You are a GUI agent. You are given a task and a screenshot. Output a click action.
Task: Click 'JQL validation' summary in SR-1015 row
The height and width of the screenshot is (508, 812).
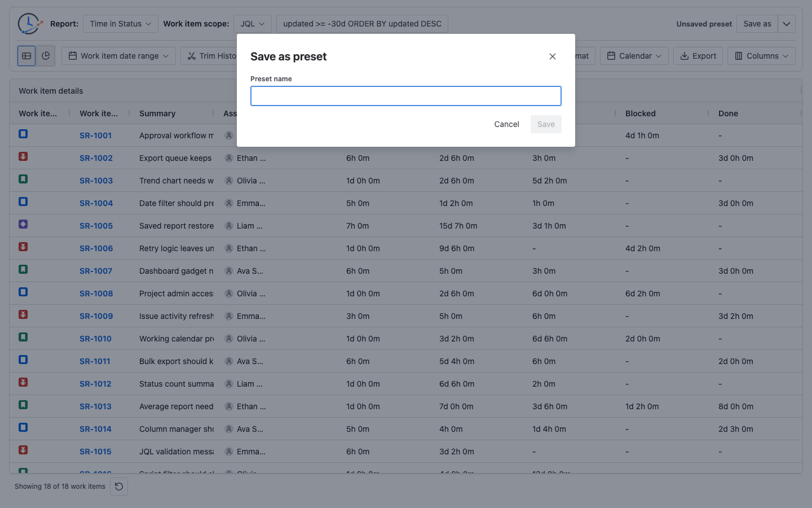point(176,452)
